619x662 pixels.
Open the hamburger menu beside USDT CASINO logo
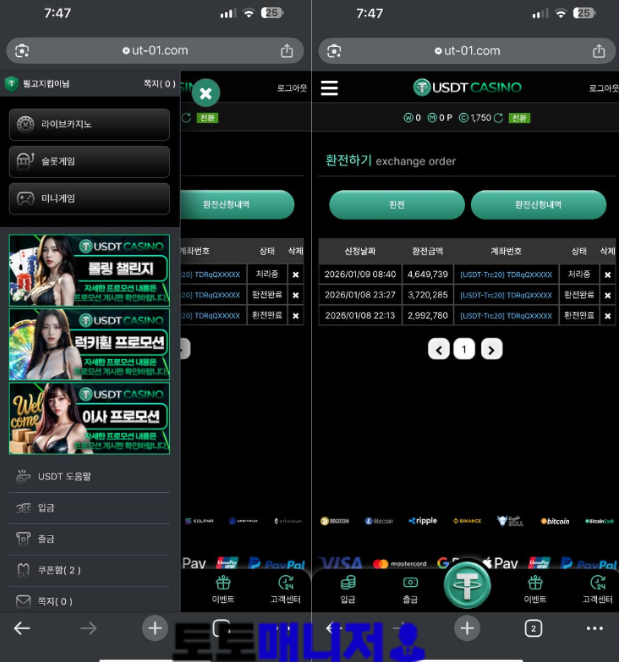[x=329, y=88]
